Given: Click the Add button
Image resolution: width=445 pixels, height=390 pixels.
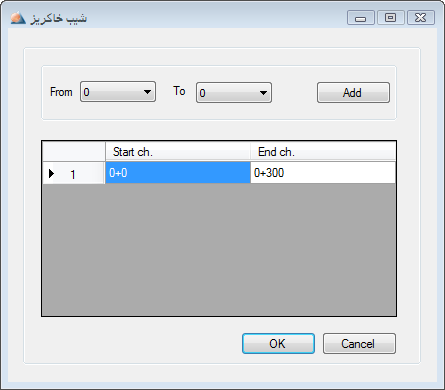Looking at the screenshot, I should [x=353, y=93].
